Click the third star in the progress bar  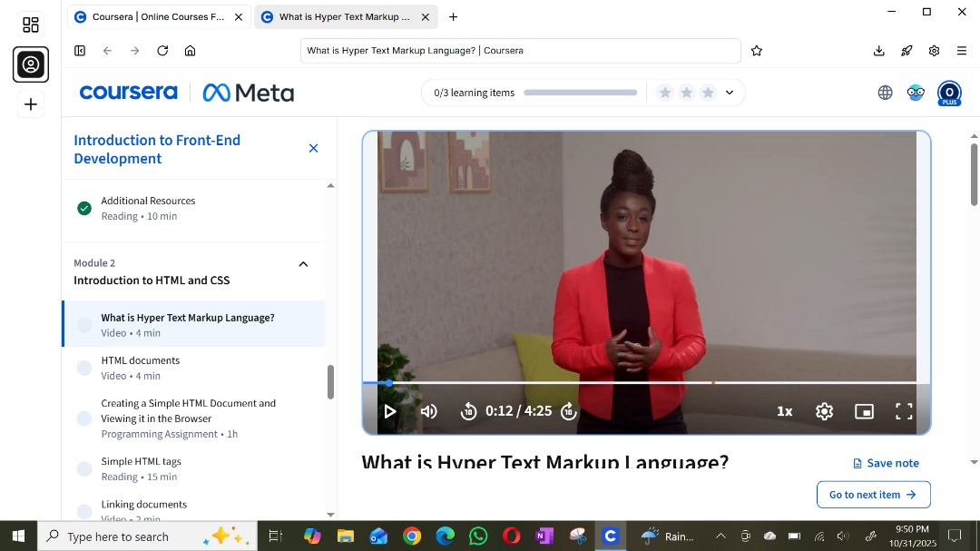click(708, 93)
